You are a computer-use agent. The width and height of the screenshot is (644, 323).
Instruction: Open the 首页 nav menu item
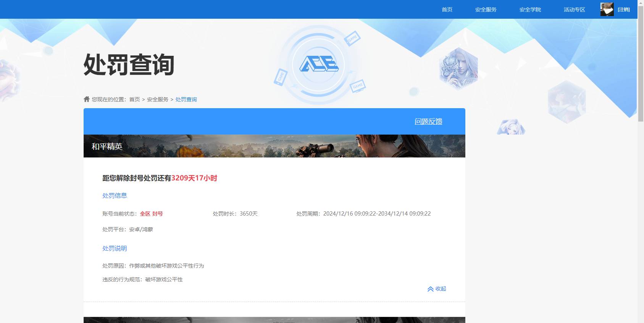(x=447, y=10)
